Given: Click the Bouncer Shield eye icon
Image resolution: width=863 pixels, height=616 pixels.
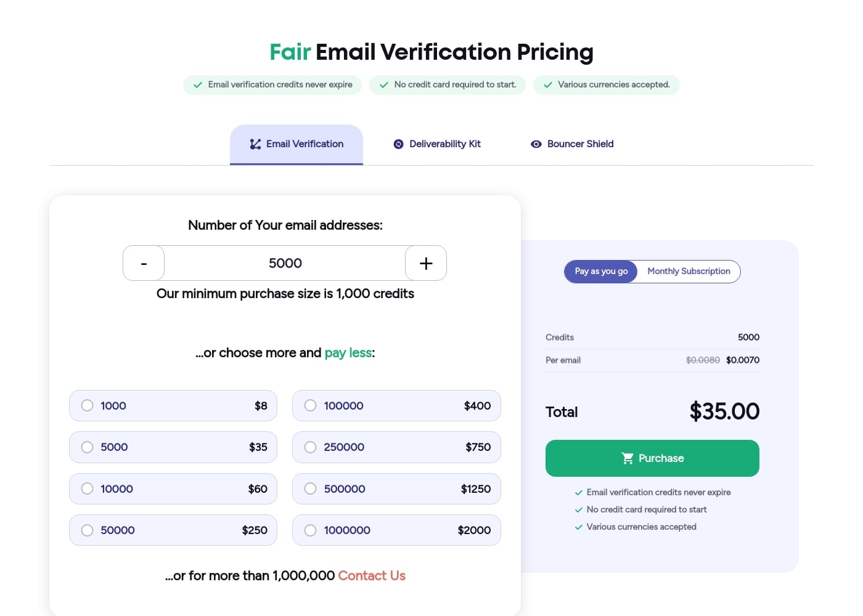Looking at the screenshot, I should pos(536,144).
